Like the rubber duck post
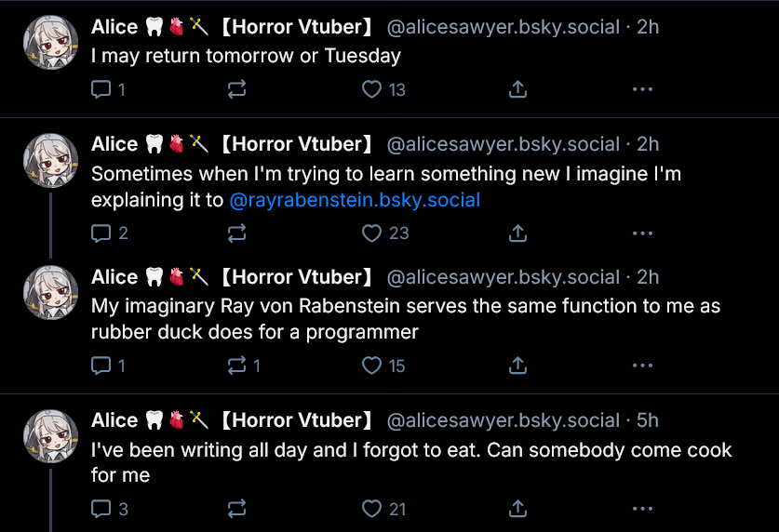The width and height of the screenshot is (779, 532). point(372,366)
